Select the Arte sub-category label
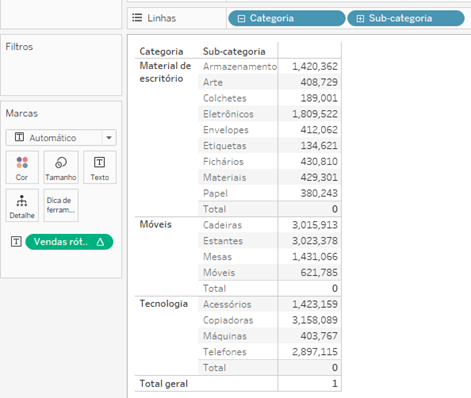 click(213, 82)
